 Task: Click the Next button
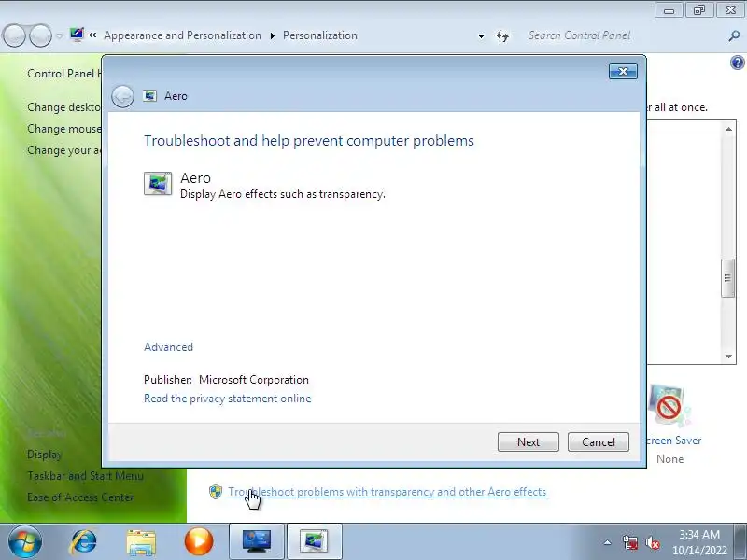click(x=529, y=441)
